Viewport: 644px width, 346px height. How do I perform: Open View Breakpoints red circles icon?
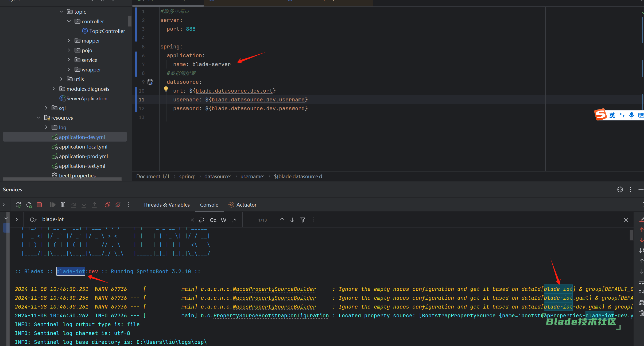107,205
